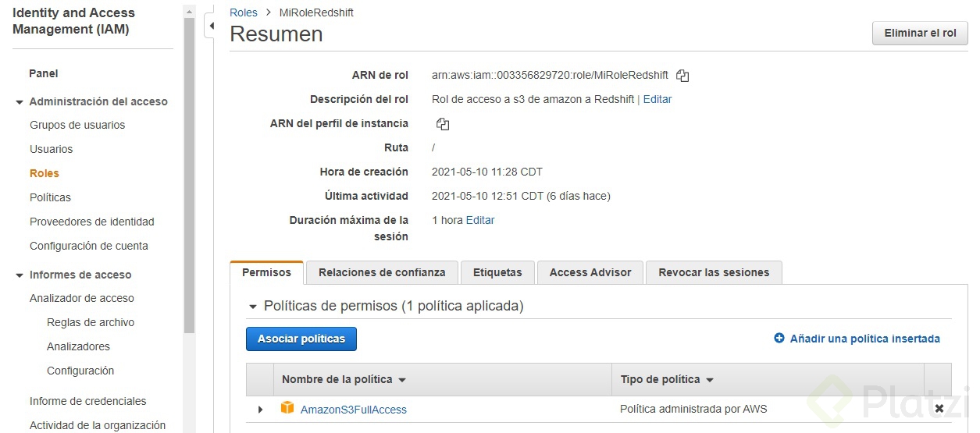Open Informe de credenciales
Viewport: 980px width, 433px height.
(x=88, y=401)
